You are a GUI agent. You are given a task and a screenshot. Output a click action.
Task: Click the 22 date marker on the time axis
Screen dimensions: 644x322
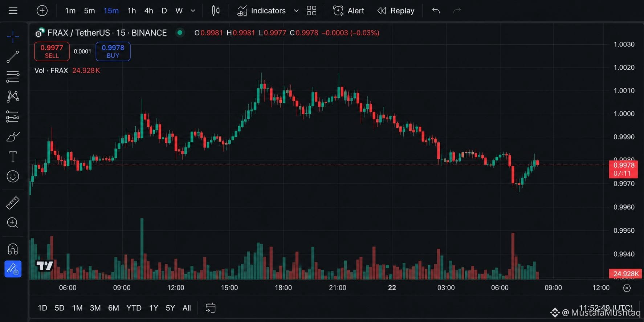coord(392,288)
